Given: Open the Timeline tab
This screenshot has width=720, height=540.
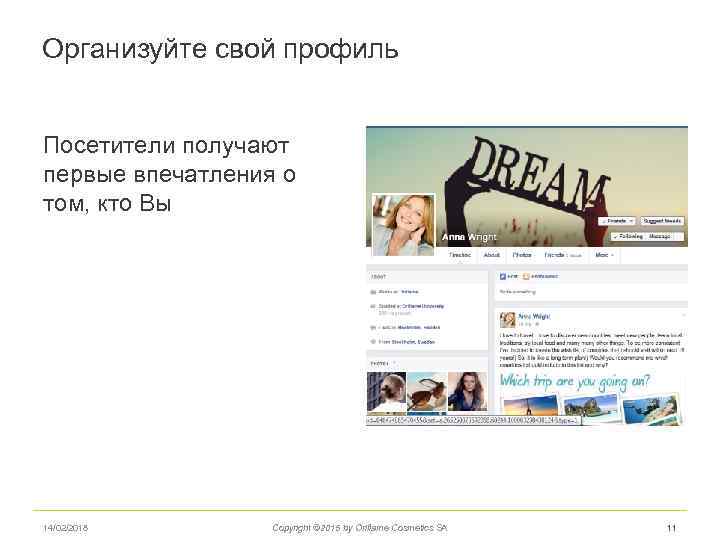Looking at the screenshot, I should 460,255.
